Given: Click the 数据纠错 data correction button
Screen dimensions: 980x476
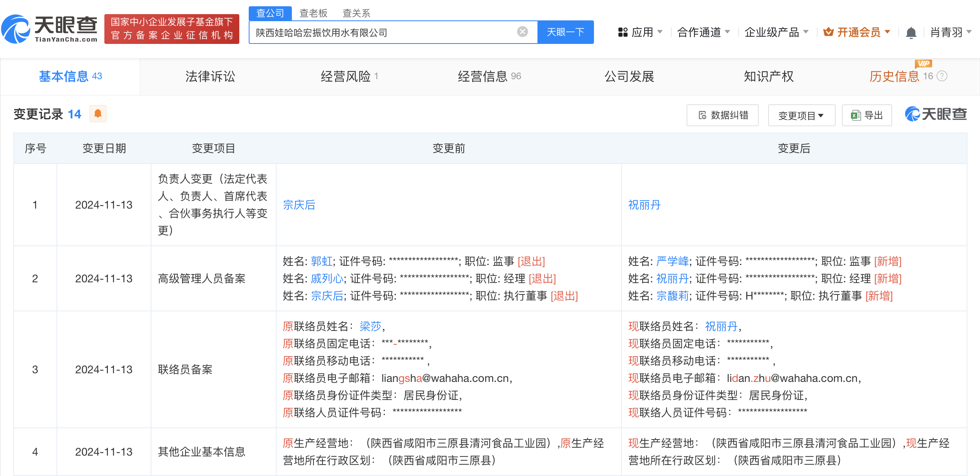Looking at the screenshot, I should 722,115.
